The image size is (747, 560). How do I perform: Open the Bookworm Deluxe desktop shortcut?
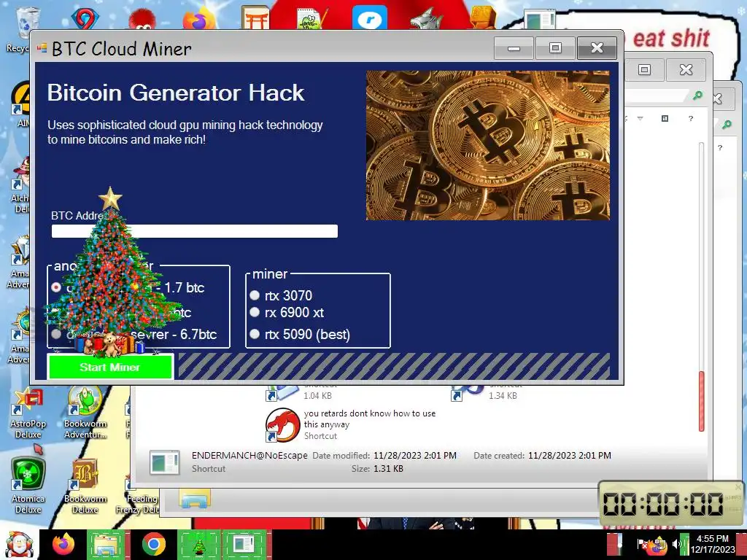[x=85, y=486]
